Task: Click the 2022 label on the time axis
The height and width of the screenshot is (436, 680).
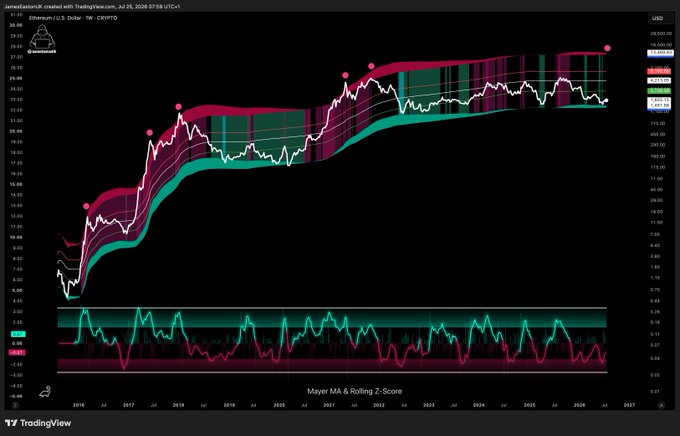Action: pyautogui.click(x=379, y=405)
